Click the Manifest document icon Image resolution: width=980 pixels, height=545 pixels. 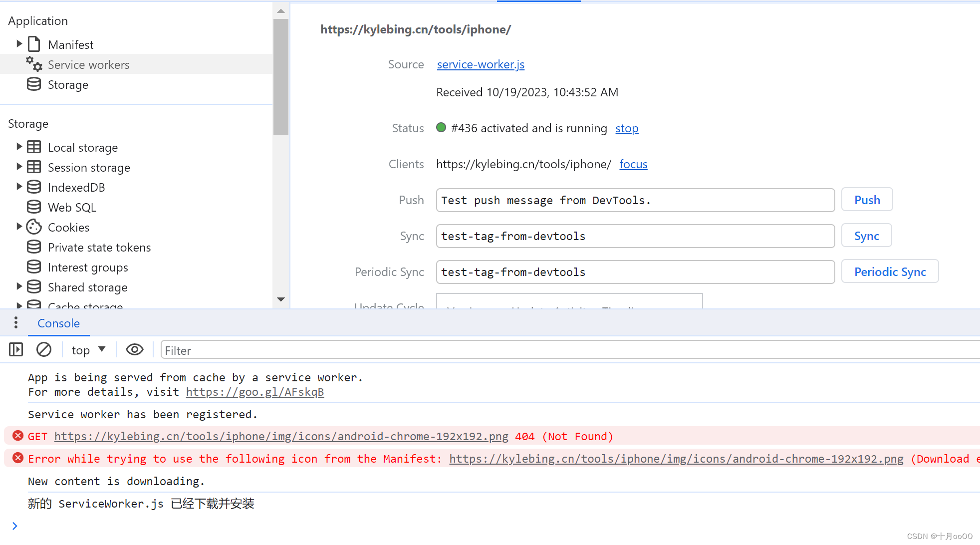(34, 44)
